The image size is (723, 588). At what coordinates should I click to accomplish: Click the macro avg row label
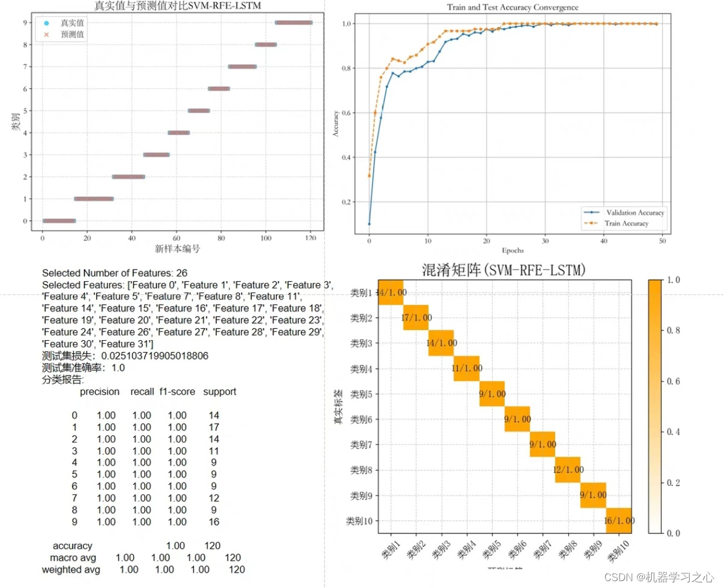tap(73, 558)
